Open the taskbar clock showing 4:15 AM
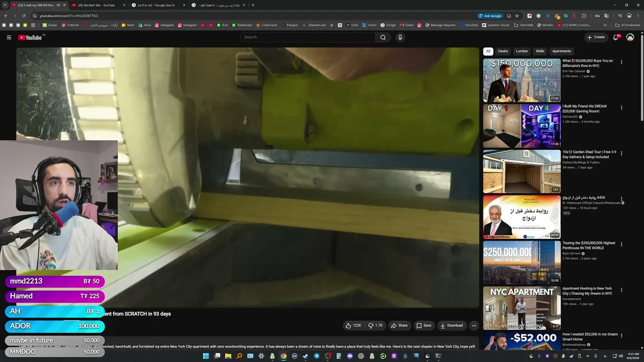 tap(633, 356)
